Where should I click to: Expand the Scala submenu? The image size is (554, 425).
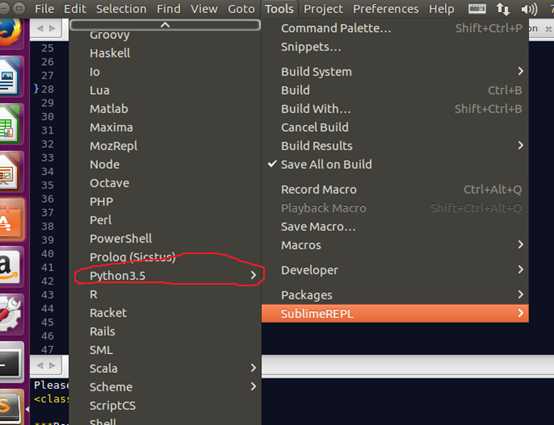tap(165, 368)
